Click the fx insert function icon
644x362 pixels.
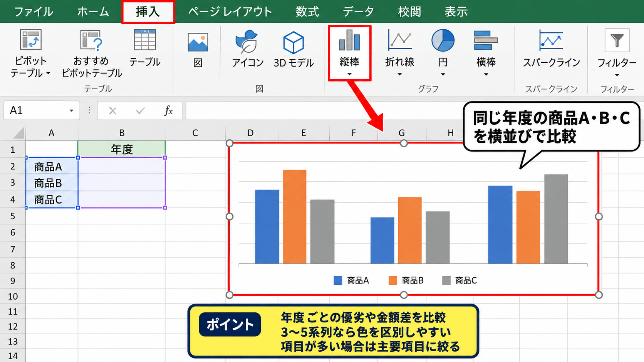(x=168, y=111)
